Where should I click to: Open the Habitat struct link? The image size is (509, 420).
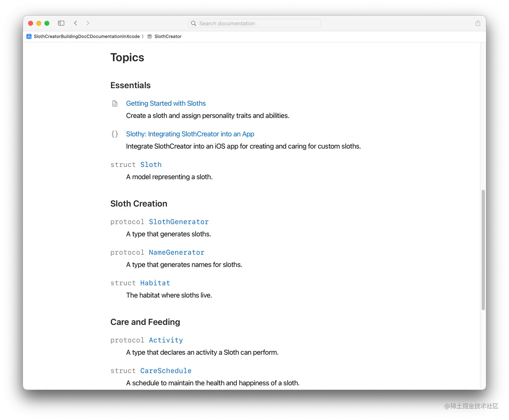155,283
